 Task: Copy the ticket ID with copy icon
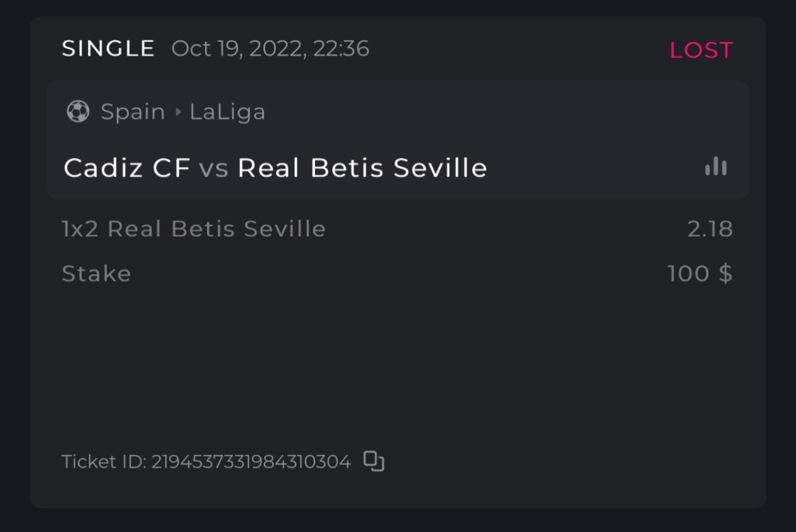(374, 461)
